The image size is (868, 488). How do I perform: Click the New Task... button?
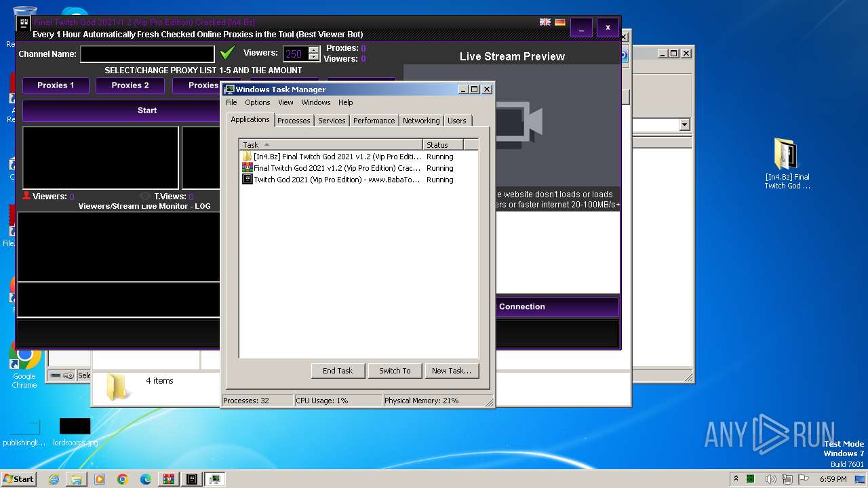[x=452, y=371]
